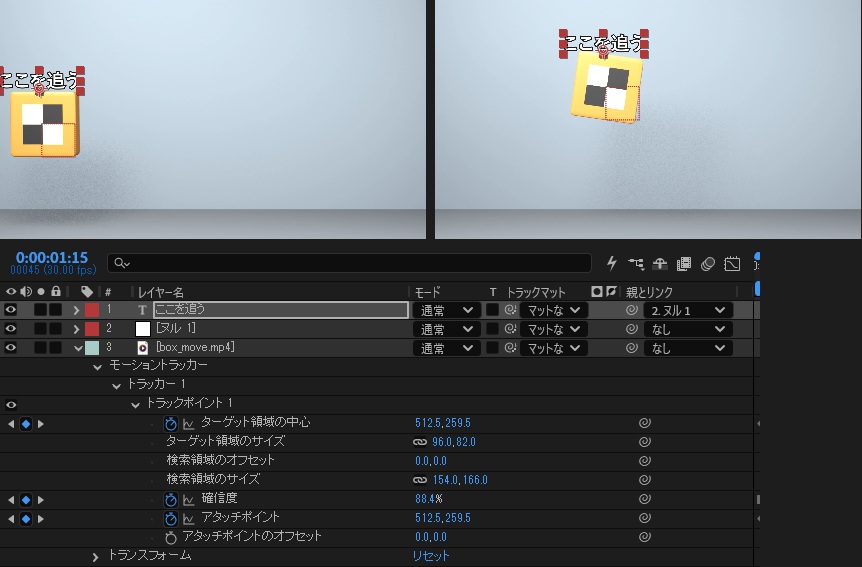Image resolution: width=862 pixels, height=567 pixels.
Task: Toggle stopwatch for 確信度
Action: [171, 499]
